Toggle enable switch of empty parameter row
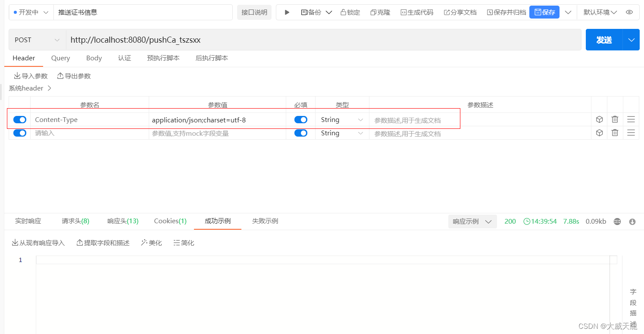The image size is (644, 334). 20,133
